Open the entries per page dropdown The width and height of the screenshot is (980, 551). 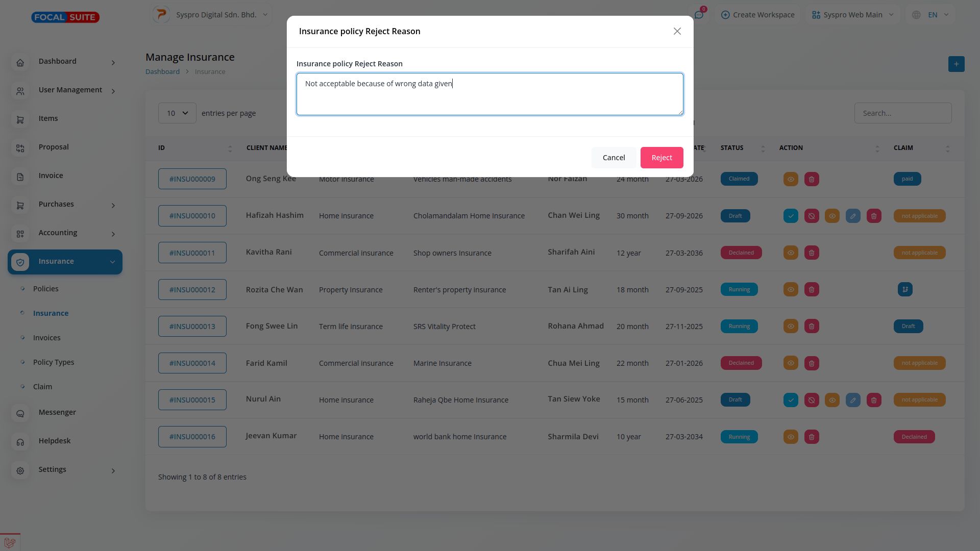(x=177, y=113)
